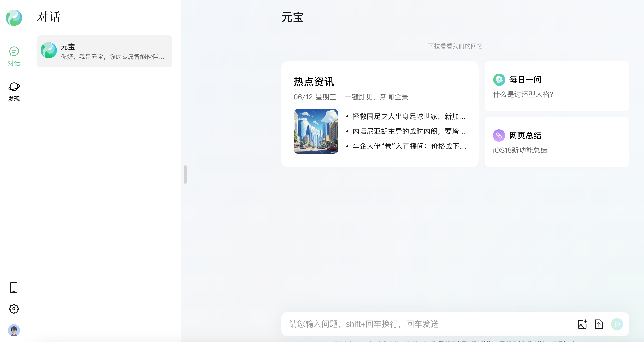Click the Yuanbao logo at top left
This screenshot has width=644, height=342.
[14, 18]
